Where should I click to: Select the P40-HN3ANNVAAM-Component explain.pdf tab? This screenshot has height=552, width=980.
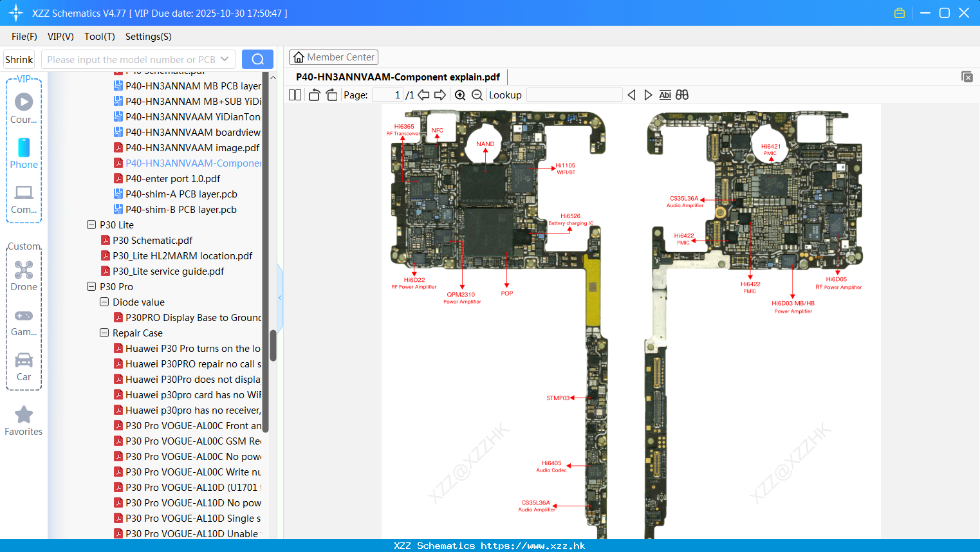(x=398, y=77)
